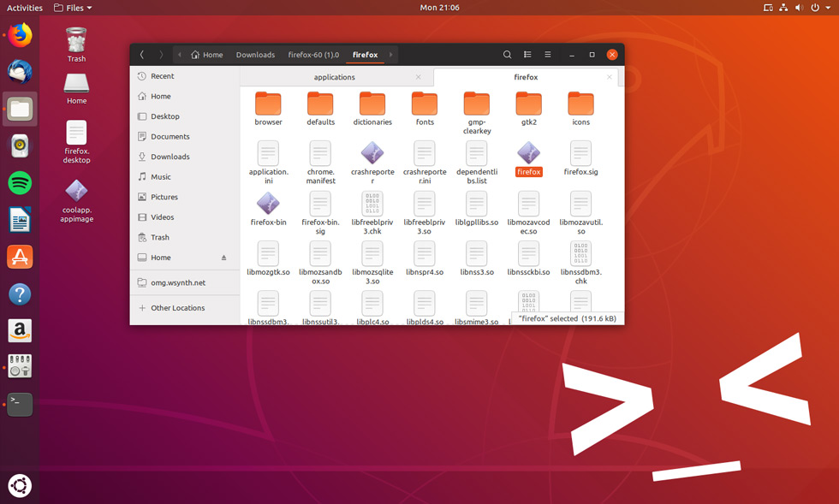Go back with the left arrow
This screenshot has height=504, width=839.
[x=142, y=55]
